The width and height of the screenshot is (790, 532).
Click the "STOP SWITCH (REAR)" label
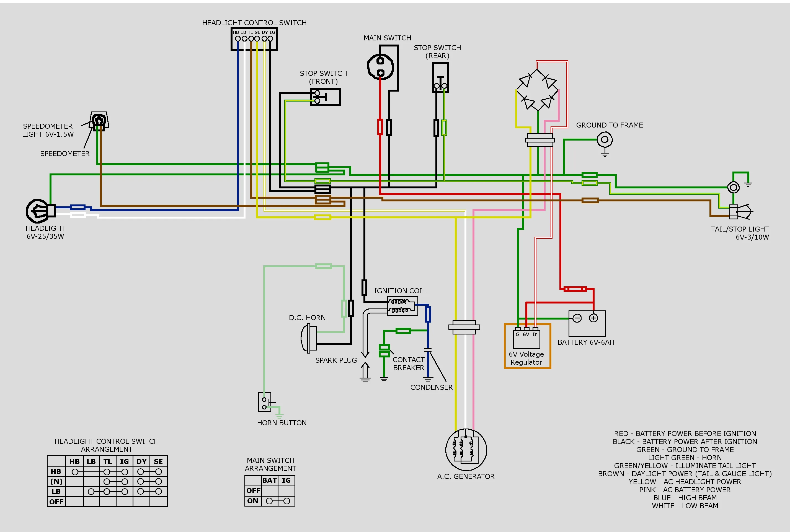pos(437,51)
